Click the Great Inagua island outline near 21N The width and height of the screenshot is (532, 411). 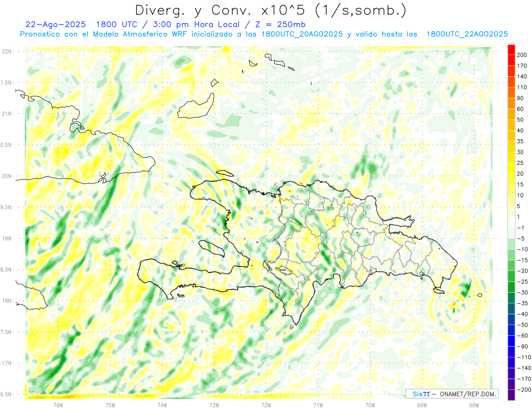click(x=196, y=106)
